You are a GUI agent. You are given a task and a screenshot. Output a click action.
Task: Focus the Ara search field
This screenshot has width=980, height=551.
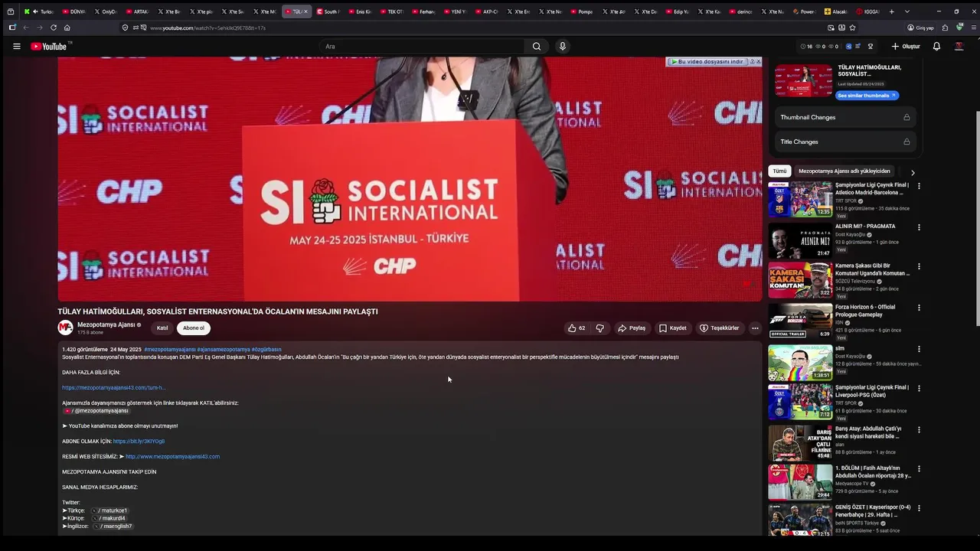pos(421,47)
